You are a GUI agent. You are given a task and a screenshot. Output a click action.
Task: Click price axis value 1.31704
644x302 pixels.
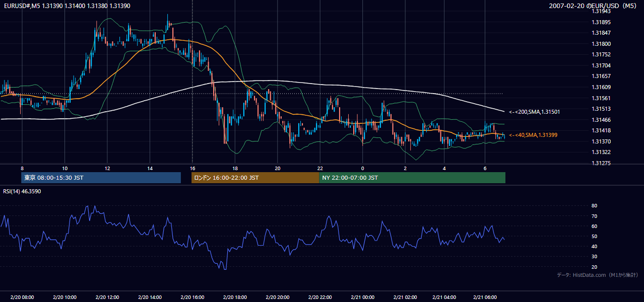[x=601, y=65]
